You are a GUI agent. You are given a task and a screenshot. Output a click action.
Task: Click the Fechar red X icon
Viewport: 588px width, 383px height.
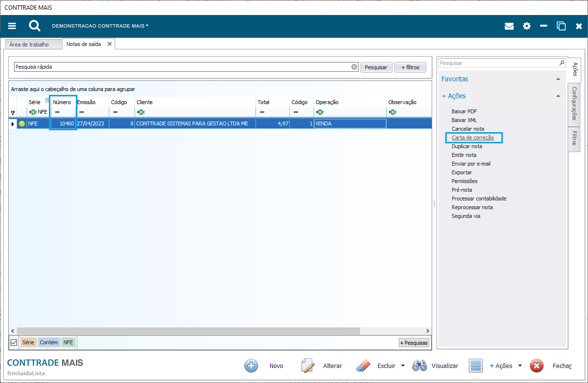(536, 366)
